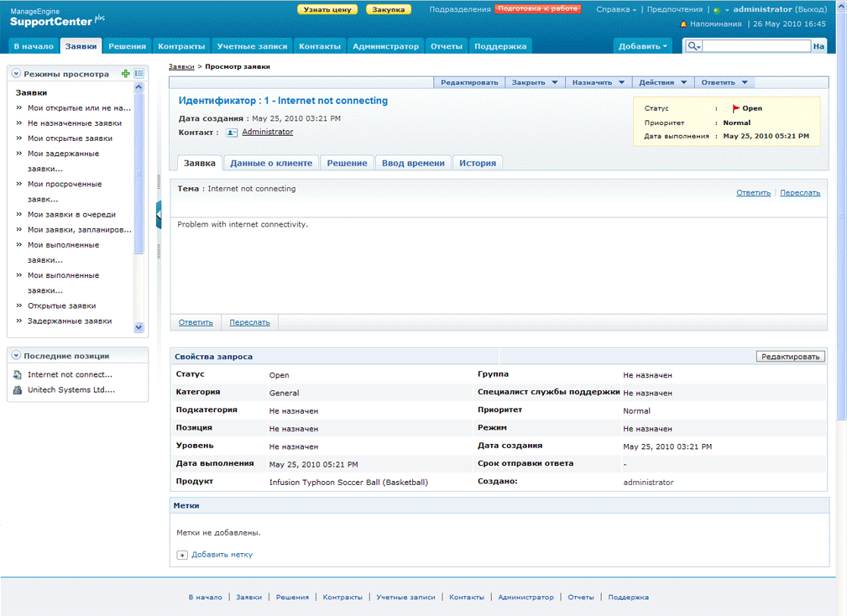The image size is (847, 616).
Task: Click the Administrator contact link
Action: [268, 132]
